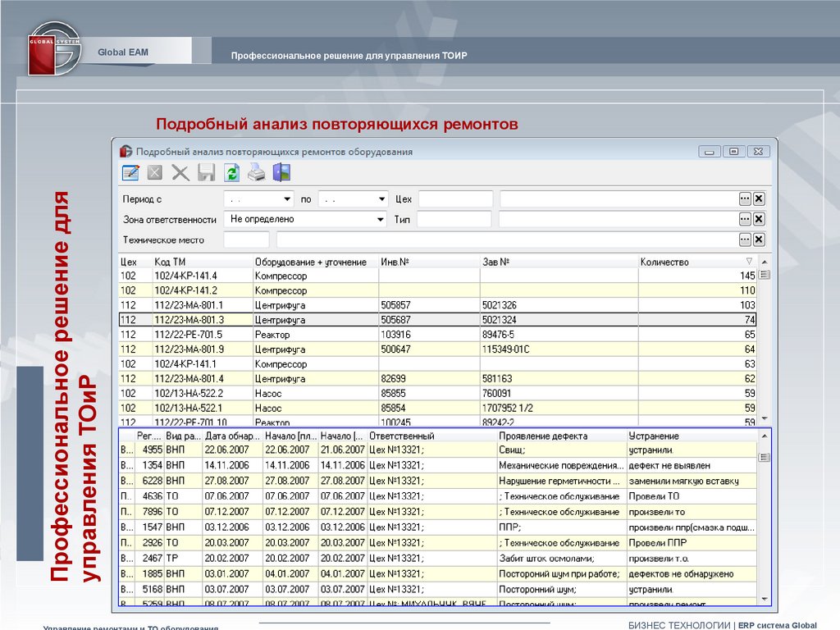The width and height of the screenshot is (840, 630).
Task: Click the edit record icon in toolbar
Action: pyautogui.click(x=130, y=172)
